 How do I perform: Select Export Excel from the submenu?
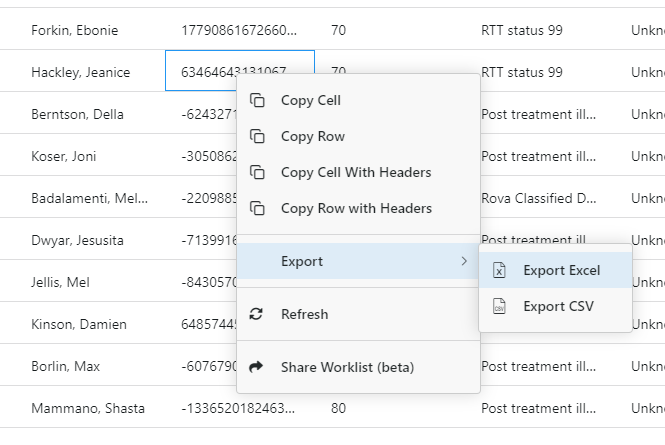click(561, 270)
